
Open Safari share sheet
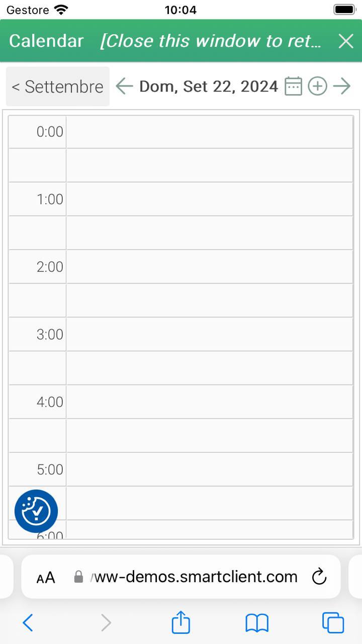181,623
